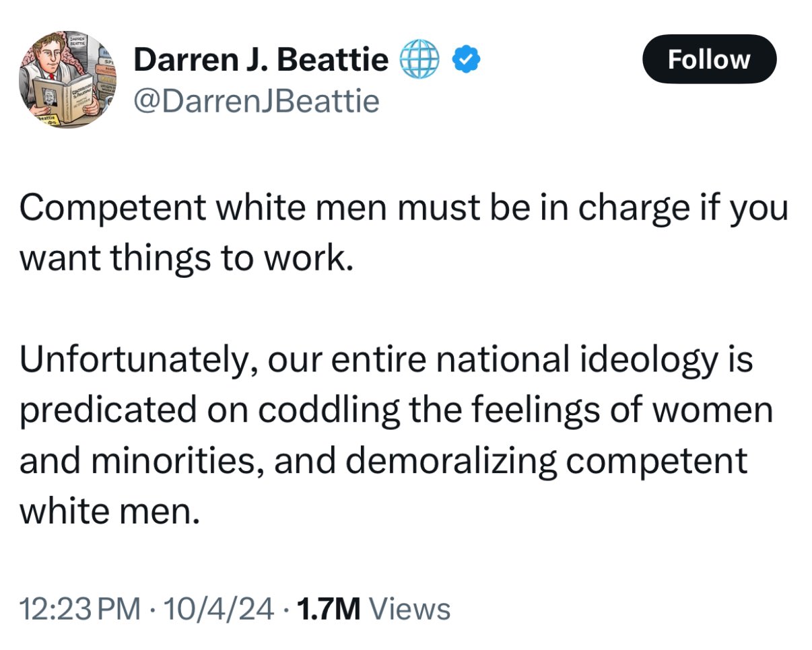
Task: Click the bold 1.7M view count
Action: (x=329, y=610)
